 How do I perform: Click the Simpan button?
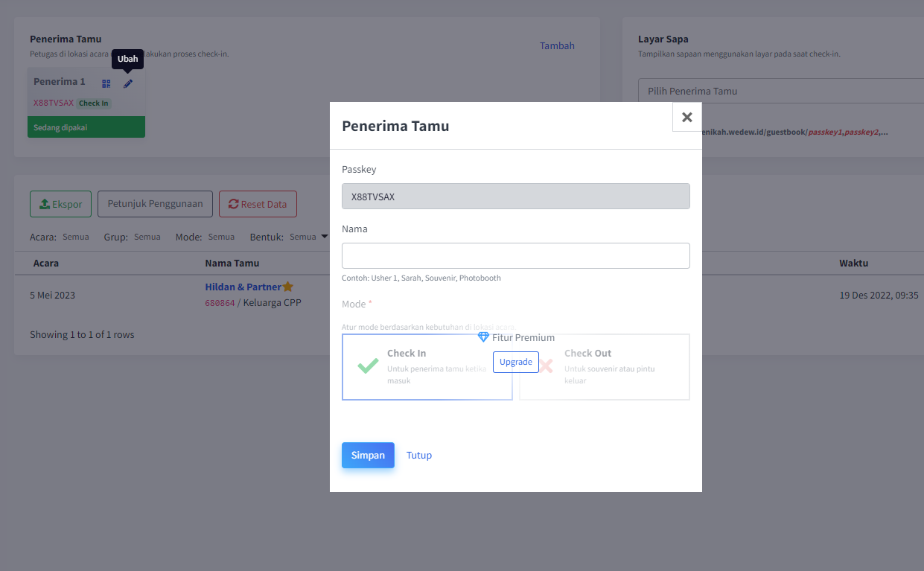368,455
